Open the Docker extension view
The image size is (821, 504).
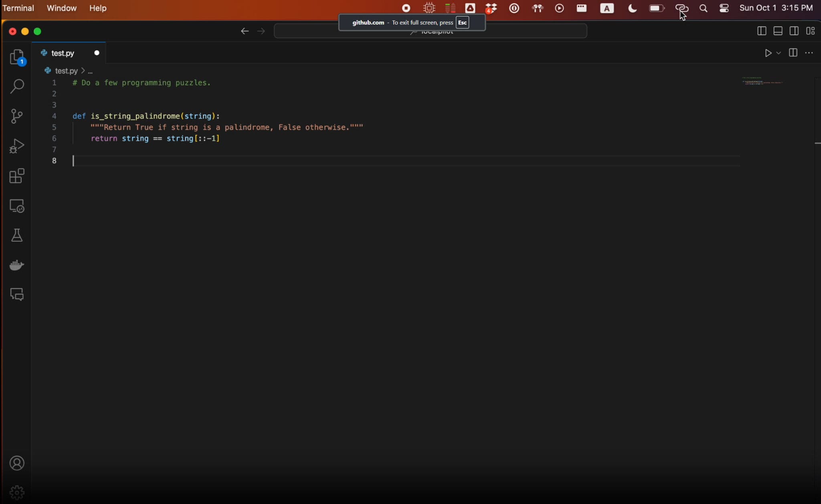(x=17, y=265)
